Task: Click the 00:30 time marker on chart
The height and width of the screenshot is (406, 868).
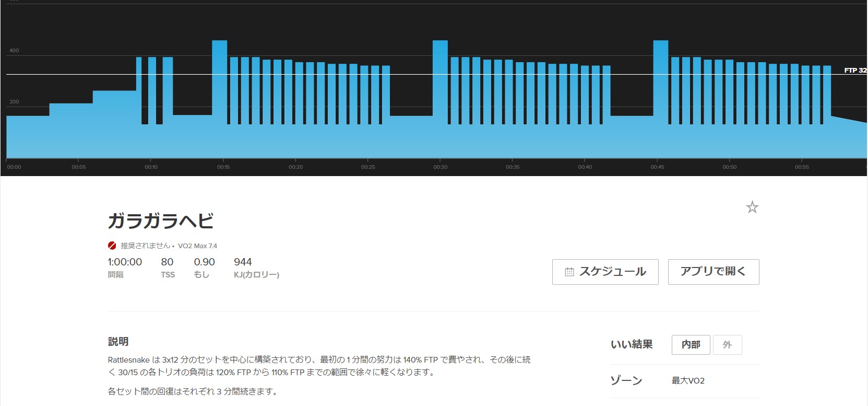Action: coord(440,167)
